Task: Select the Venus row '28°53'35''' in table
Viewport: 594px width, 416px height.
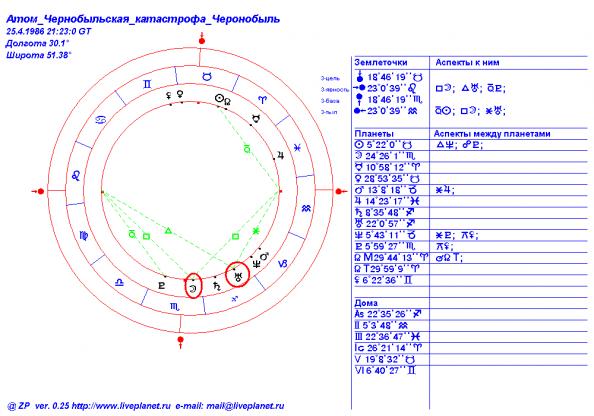Action: pyautogui.click(x=387, y=178)
